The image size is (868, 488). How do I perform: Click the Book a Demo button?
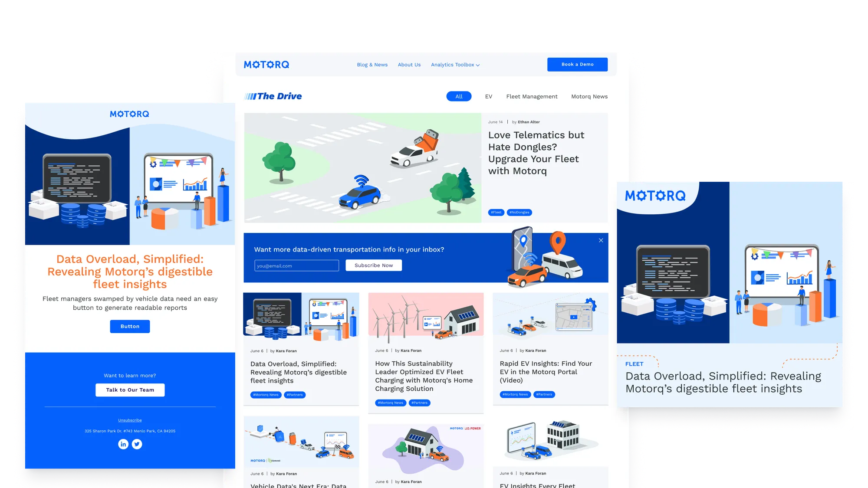[577, 64]
